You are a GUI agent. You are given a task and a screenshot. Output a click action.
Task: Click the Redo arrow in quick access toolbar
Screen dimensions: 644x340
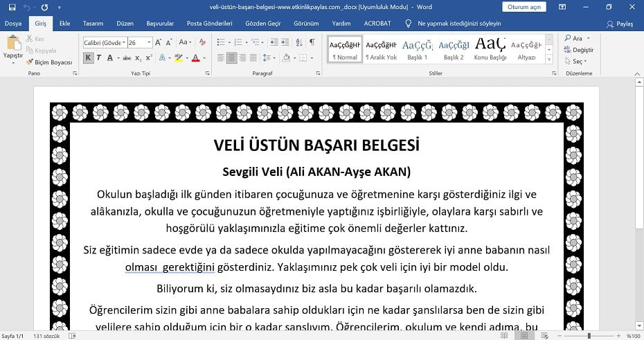[x=44, y=7]
